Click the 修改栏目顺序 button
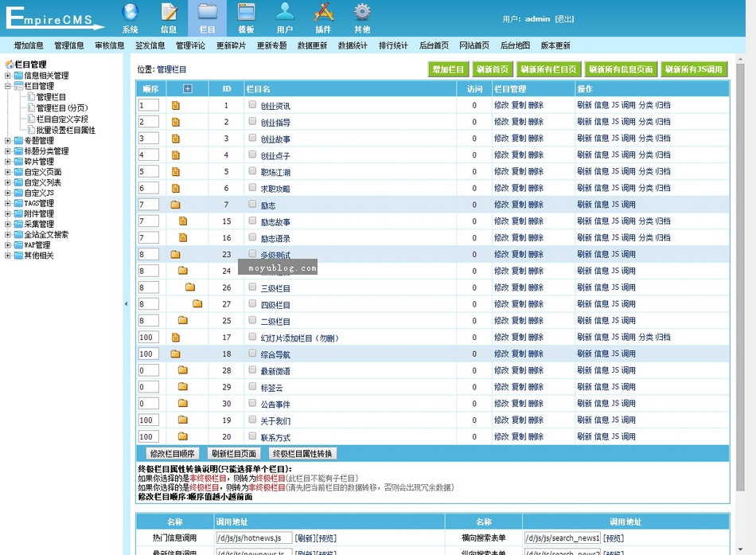Screen dimensions: 756x555 [x=172, y=454]
